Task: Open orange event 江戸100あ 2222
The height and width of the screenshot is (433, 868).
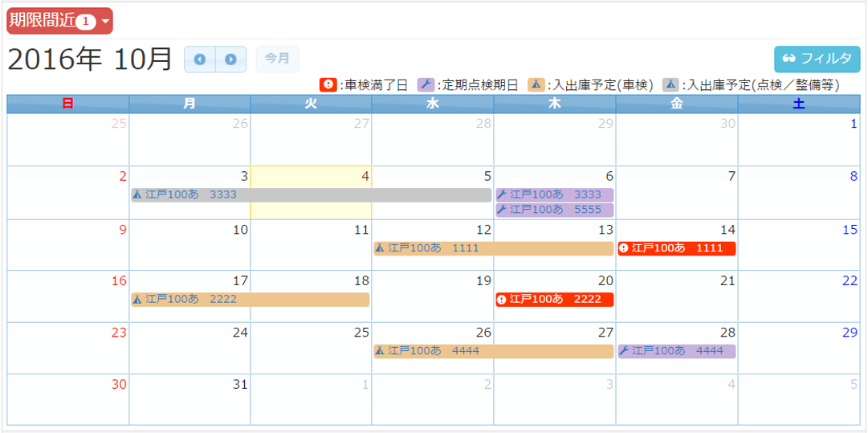Action: [x=250, y=300]
